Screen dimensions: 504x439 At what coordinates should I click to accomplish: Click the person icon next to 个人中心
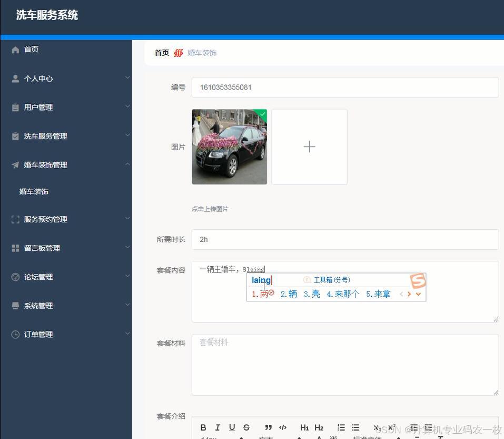click(15, 79)
